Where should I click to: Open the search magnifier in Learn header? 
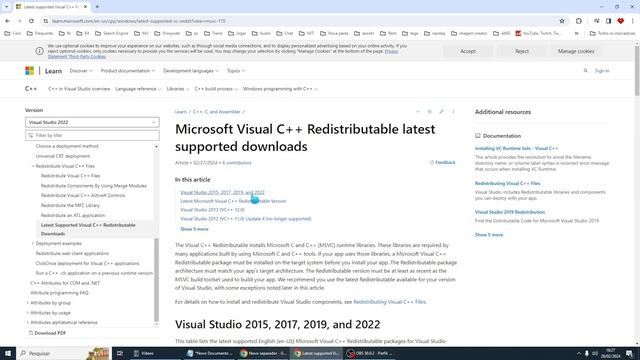[585, 71]
